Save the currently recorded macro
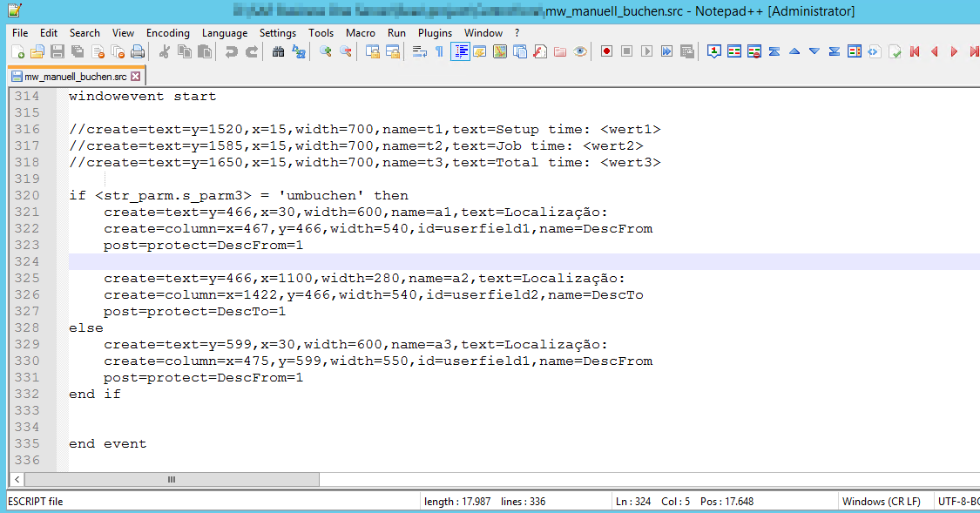The image size is (980, 513). (x=687, y=52)
